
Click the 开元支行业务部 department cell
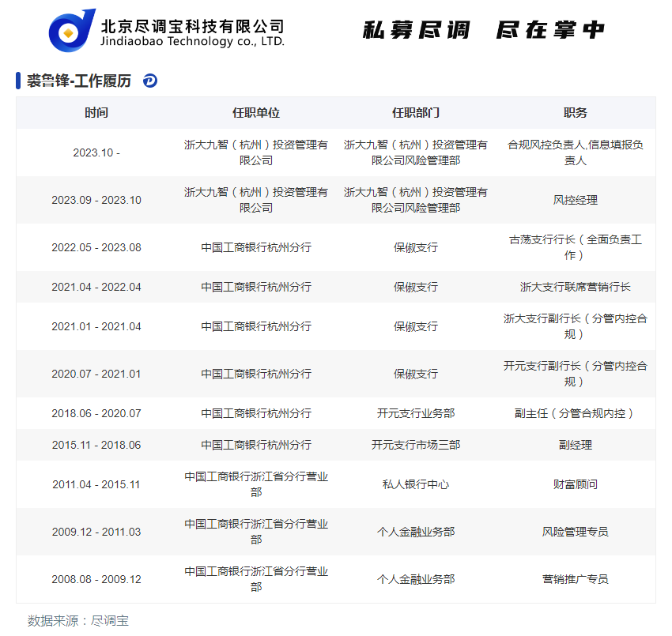(416, 413)
